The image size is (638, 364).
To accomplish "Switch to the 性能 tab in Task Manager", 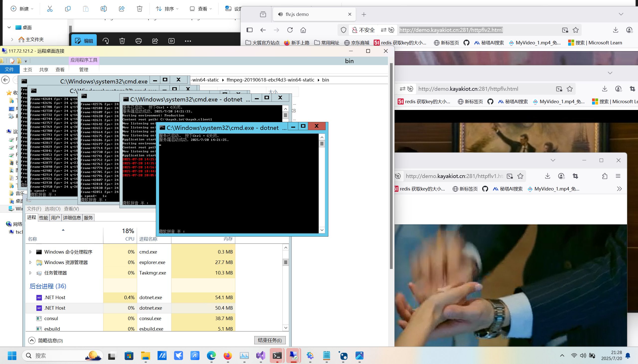I will point(43,217).
